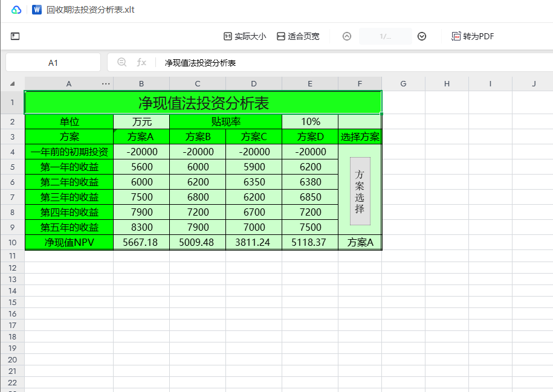Click the PDF conversion icon before 转为PDF
Image resolution: width=553 pixels, height=392 pixels.
pyautogui.click(x=455, y=36)
